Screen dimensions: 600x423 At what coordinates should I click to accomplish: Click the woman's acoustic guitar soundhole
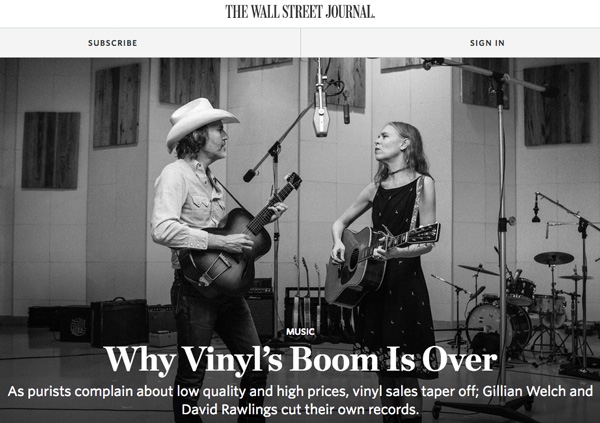[354, 259]
